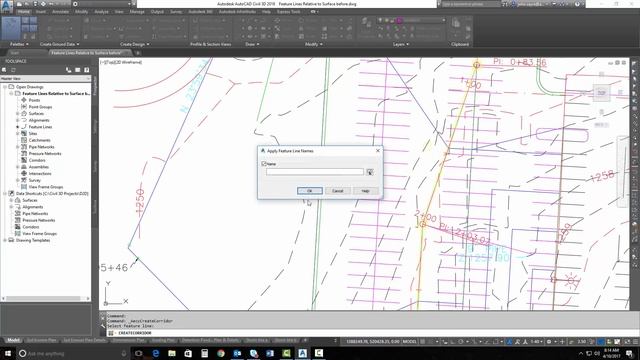Screen dimensions: 640x360
Task: Switch to the Model layout tab
Action: pos(13,340)
